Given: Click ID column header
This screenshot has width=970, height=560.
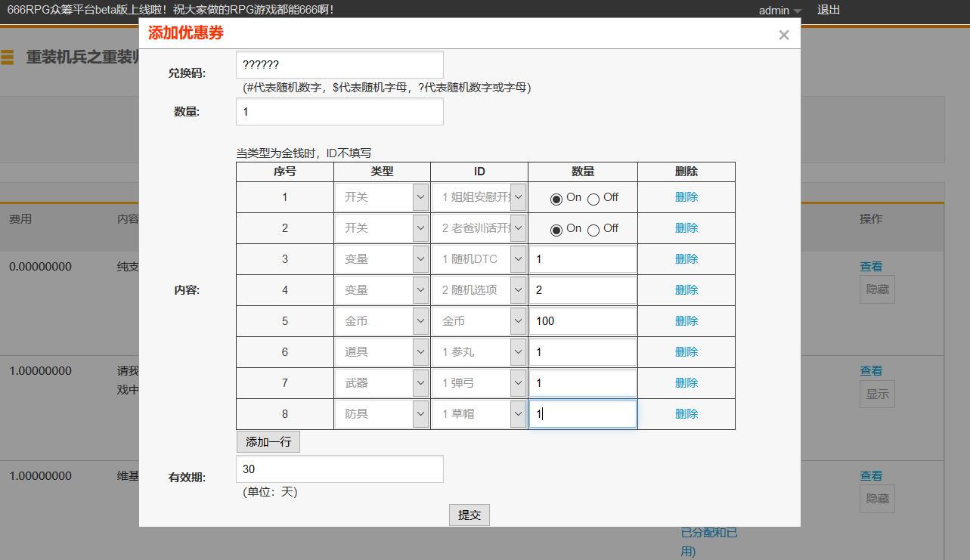Looking at the screenshot, I should pyautogui.click(x=479, y=172).
